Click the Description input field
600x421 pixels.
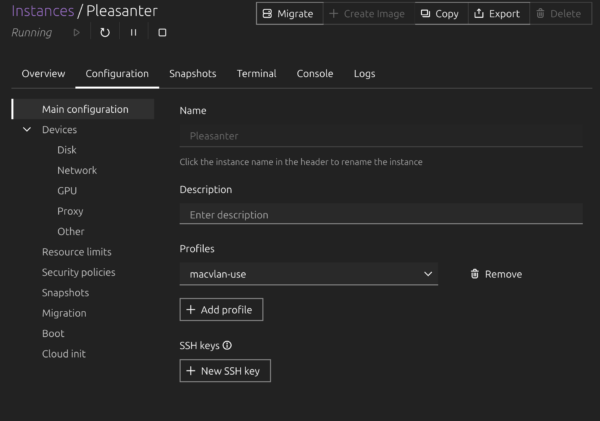(x=380, y=214)
